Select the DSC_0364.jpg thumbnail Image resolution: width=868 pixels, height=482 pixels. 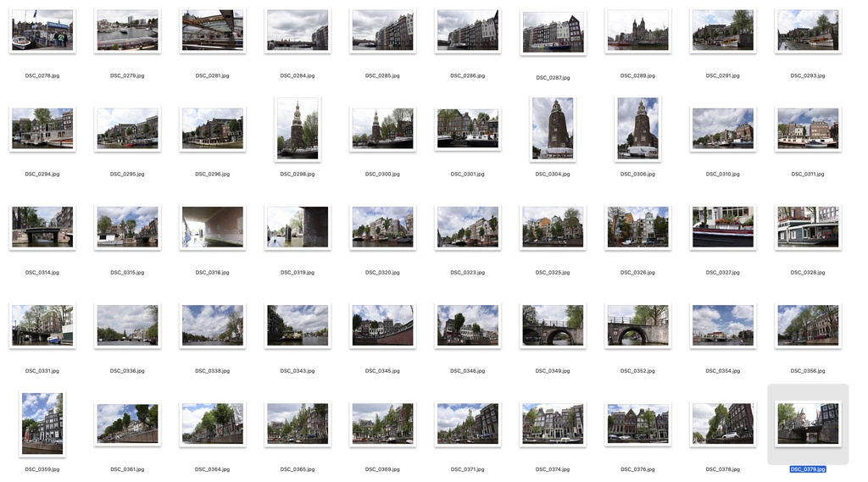(213, 424)
